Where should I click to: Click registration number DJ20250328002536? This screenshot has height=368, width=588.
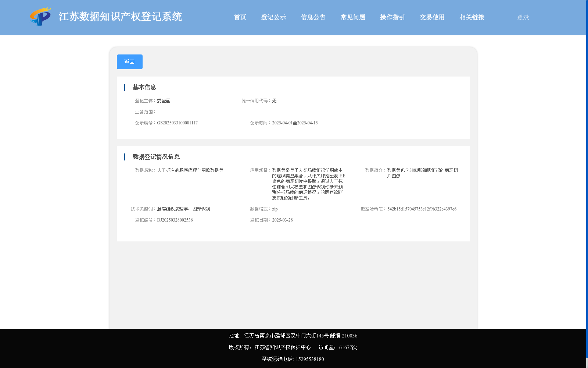click(x=175, y=220)
